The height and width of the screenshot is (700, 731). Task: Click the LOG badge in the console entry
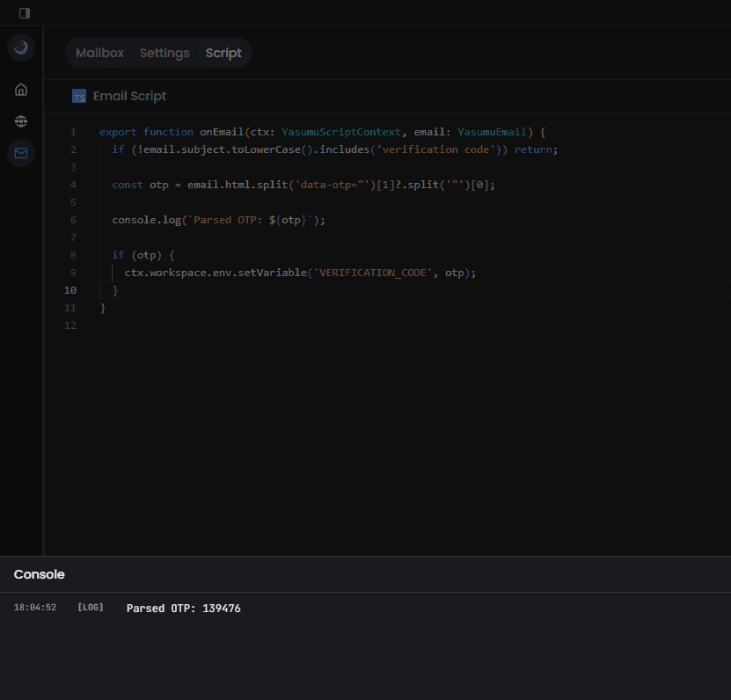tap(90, 607)
